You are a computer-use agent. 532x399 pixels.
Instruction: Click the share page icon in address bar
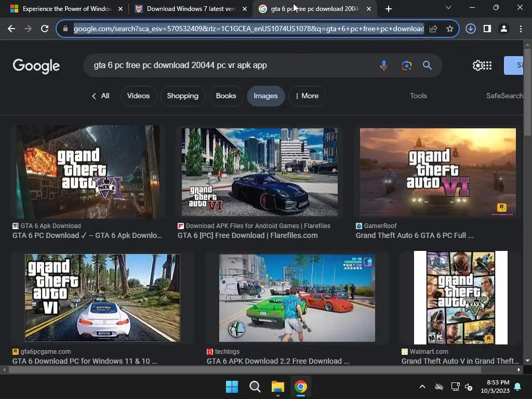point(433,29)
